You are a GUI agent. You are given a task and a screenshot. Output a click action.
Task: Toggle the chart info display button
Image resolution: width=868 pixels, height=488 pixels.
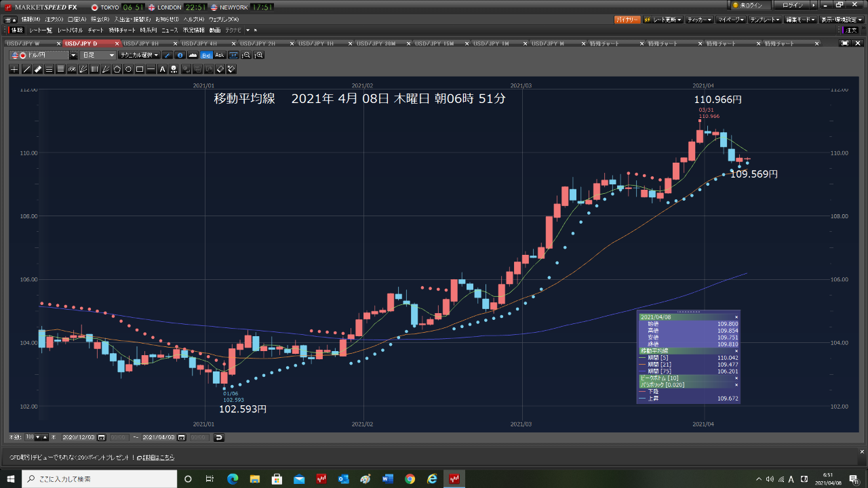(180, 55)
